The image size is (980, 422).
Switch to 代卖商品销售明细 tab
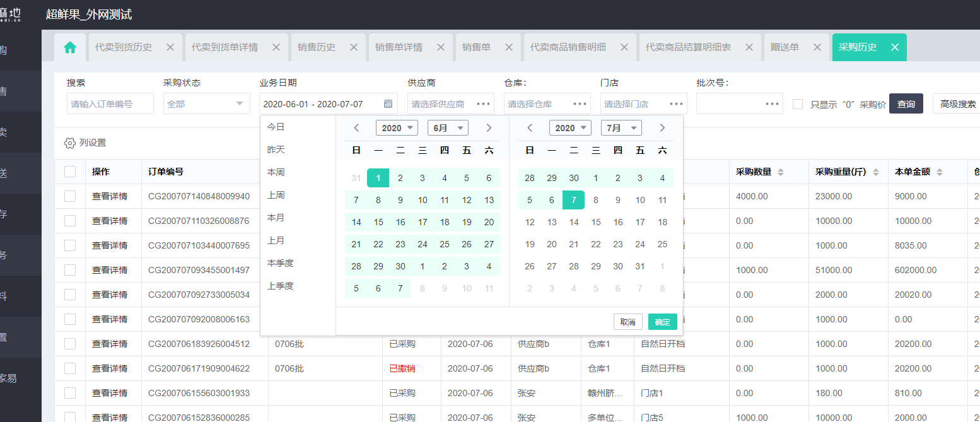coord(568,47)
